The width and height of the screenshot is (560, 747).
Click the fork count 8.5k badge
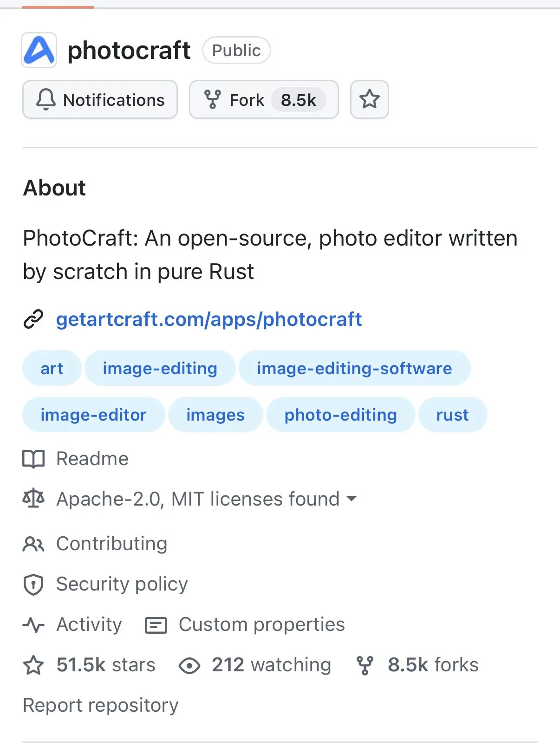pos(299,100)
